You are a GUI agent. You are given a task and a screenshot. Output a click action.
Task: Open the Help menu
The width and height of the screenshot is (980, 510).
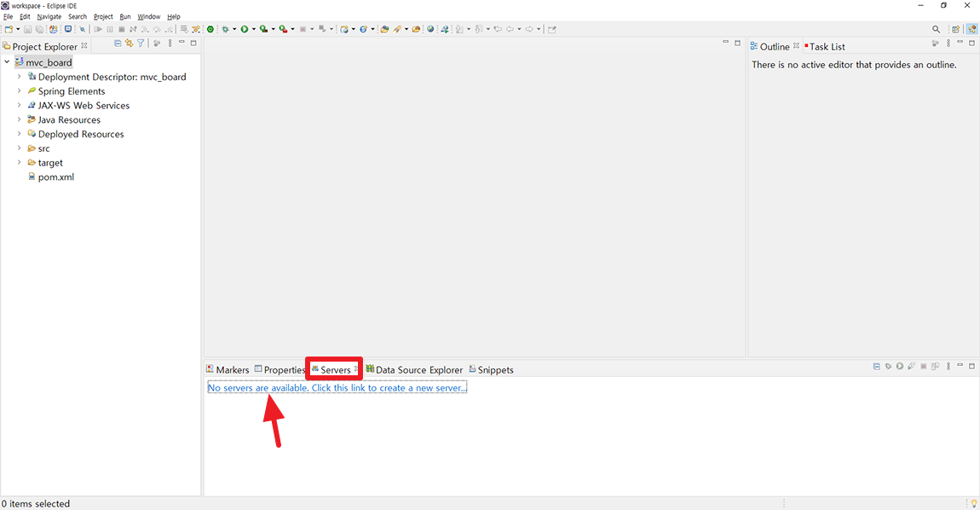[x=174, y=17]
